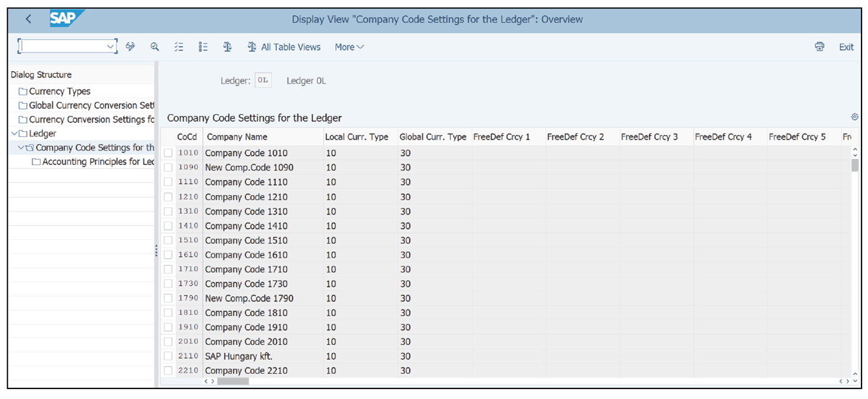Click the open folder icon for Company Code Settings
The image size is (868, 399).
coord(29,148)
